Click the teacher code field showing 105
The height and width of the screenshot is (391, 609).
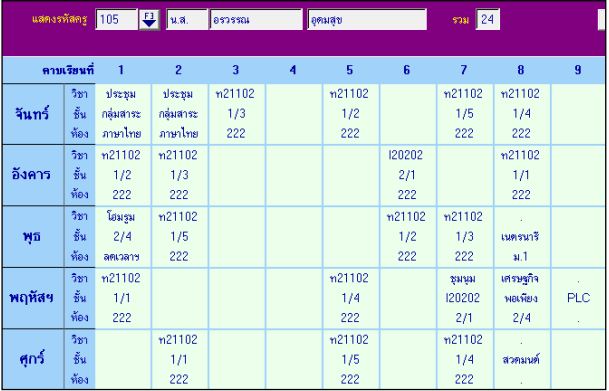[117, 19]
